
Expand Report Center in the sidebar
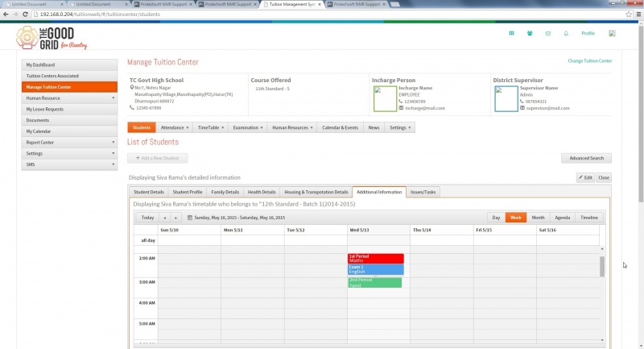tap(69, 142)
